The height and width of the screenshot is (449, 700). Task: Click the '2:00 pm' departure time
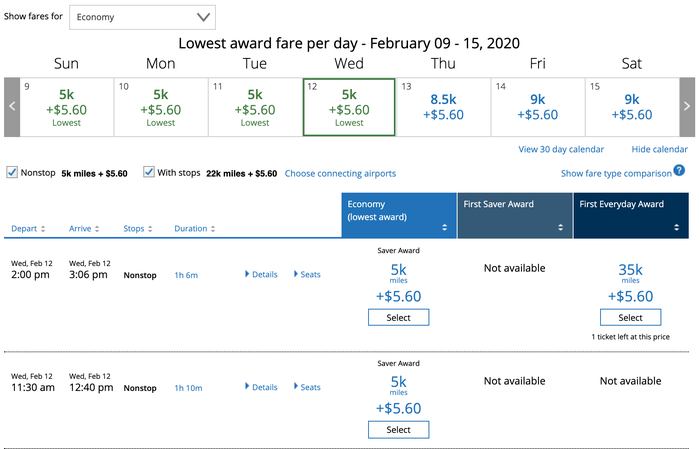coord(30,274)
